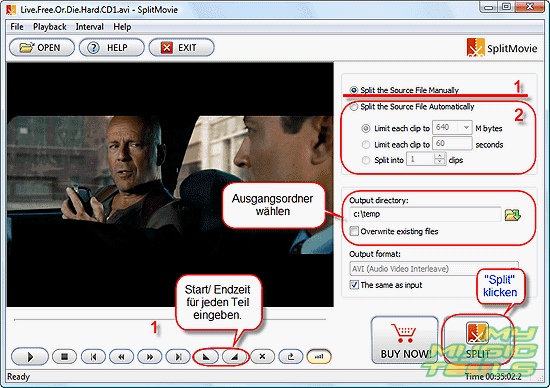Open the Playback menu
The width and height of the screenshot is (550, 388).
click(x=49, y=27)
